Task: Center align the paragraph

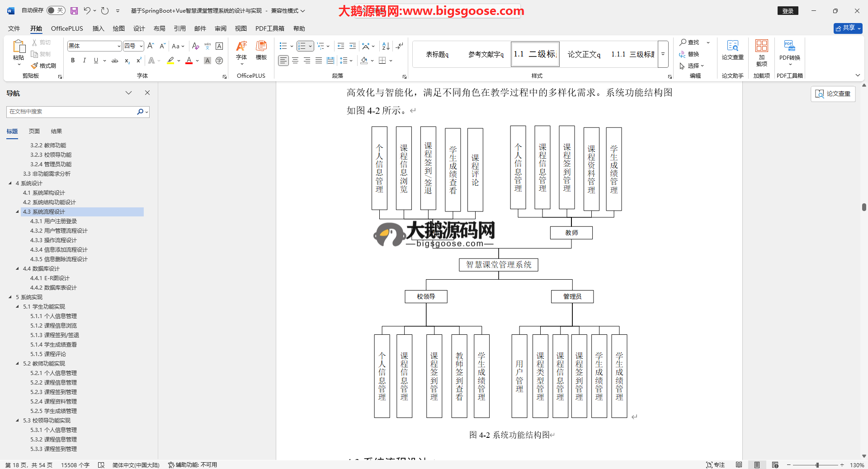Action: coord(295,61)
